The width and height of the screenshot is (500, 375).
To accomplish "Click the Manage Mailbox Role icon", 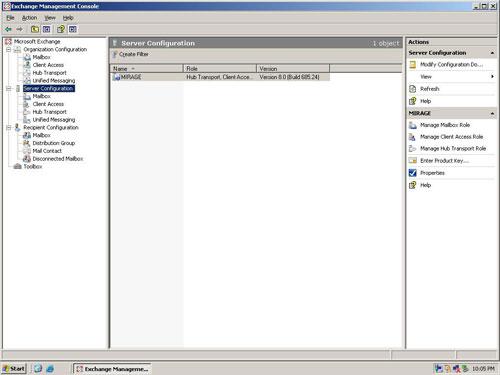I will pyautogui.click(x=413, y=125).
